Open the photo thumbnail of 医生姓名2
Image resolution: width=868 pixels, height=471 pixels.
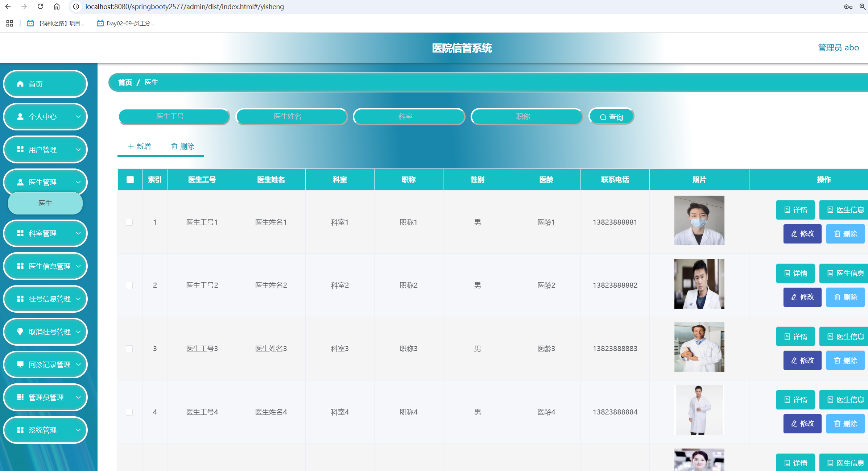click(x=699, y=284)
